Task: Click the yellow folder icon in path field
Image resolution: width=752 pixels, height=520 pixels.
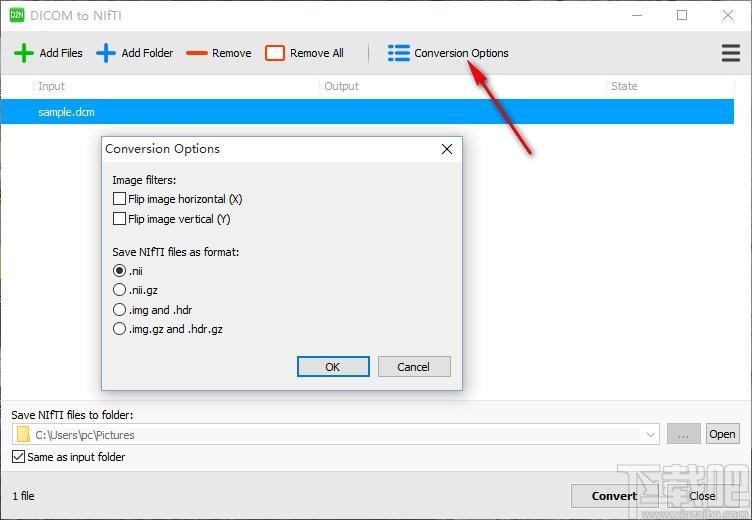Action: click(23, 435)
